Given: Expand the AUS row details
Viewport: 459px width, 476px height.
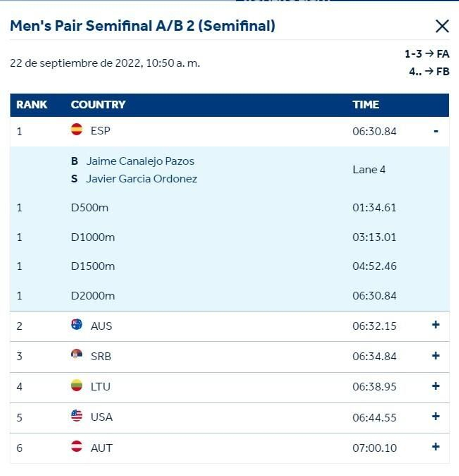Looking at the screenshot, I should click(435, 325).
